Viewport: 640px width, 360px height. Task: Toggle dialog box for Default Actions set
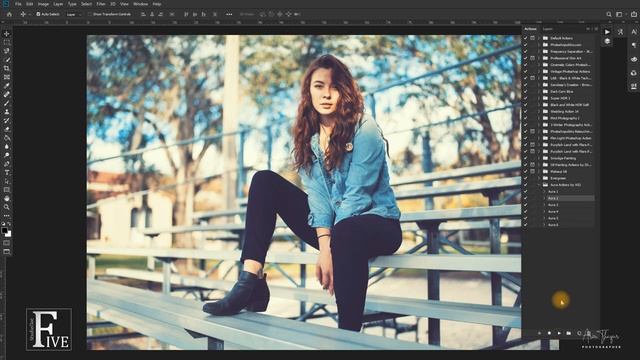[532, 38]
